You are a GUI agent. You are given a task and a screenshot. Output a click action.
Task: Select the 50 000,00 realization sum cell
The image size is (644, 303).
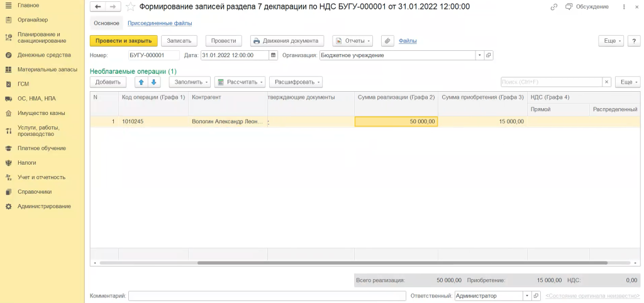396,121
